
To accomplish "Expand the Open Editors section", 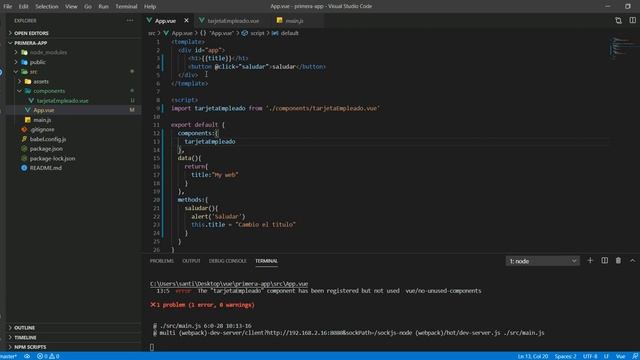I will [31, 33].
